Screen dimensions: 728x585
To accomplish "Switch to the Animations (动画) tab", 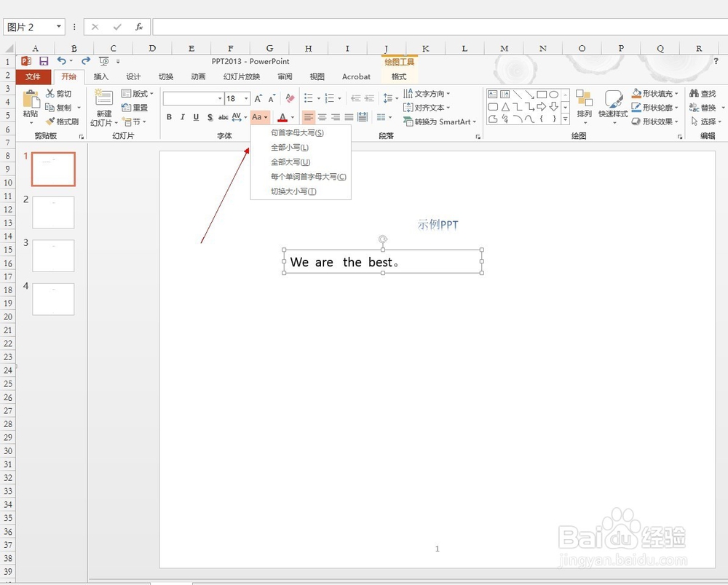I will pyautogui.click(x=198, y=76).
